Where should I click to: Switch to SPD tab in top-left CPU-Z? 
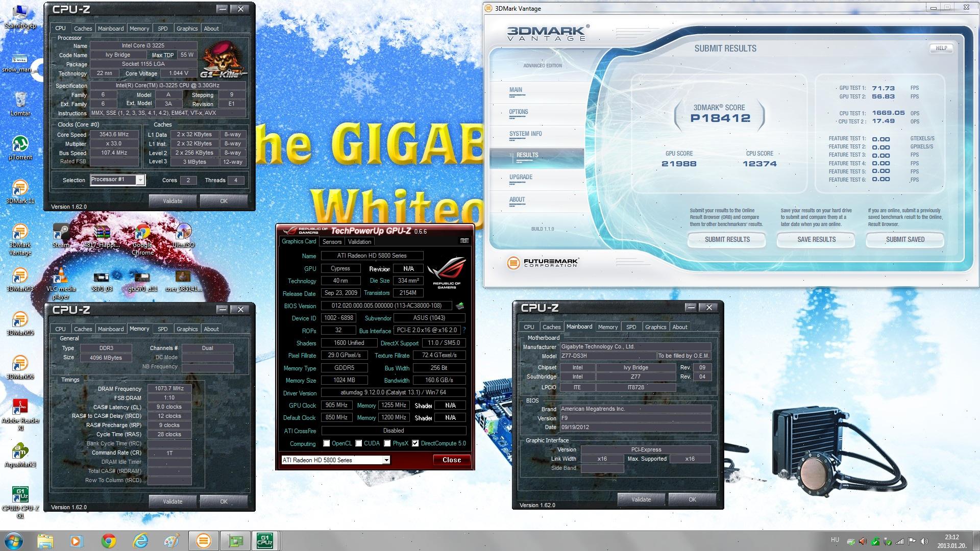pyautogui.click(x=163, y=29)
